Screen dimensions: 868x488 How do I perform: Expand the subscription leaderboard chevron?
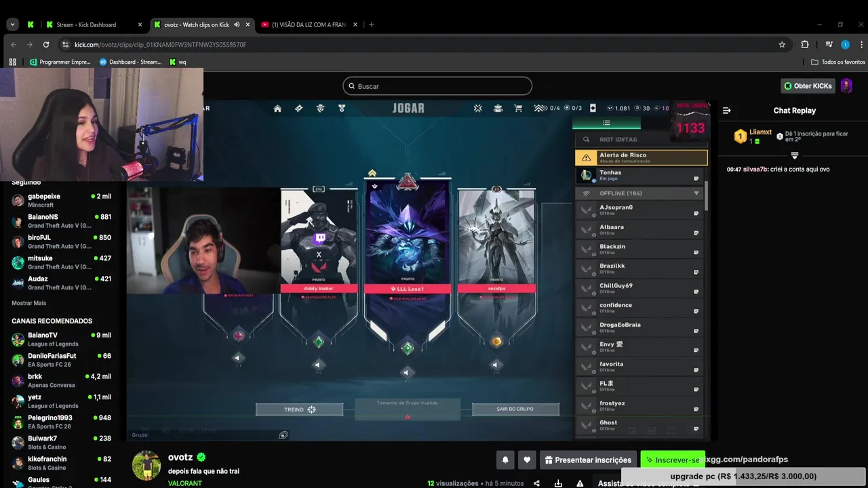coord(795,155)
